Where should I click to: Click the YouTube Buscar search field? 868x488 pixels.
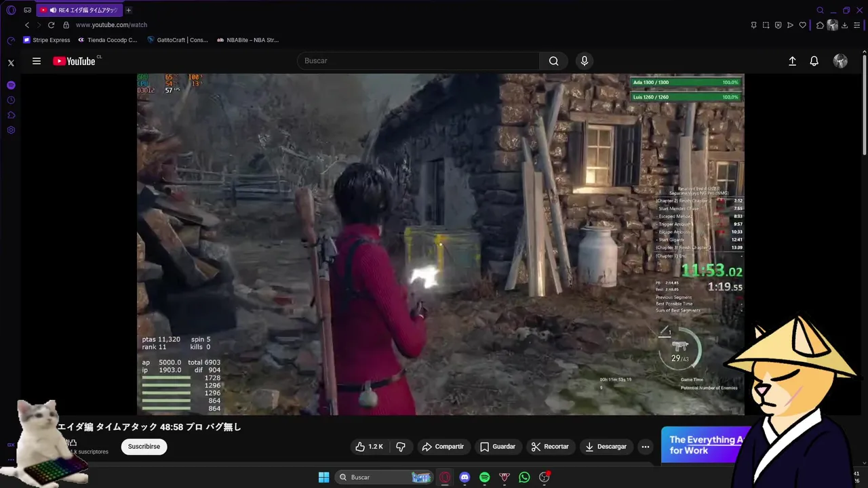click(x=418, y=61)
